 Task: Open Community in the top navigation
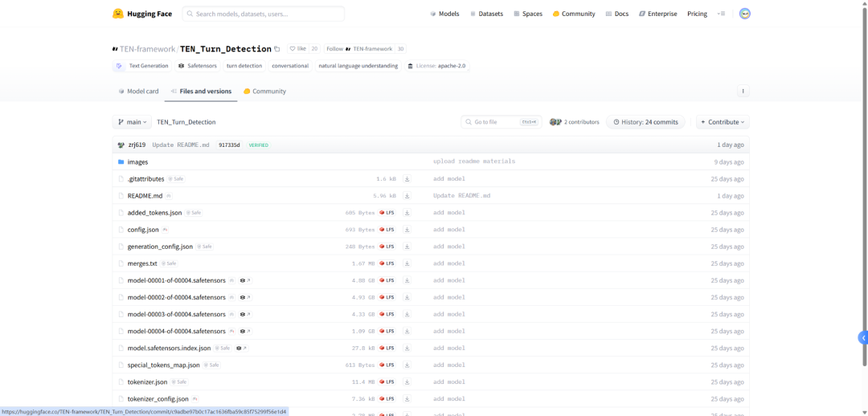[574, 14]
